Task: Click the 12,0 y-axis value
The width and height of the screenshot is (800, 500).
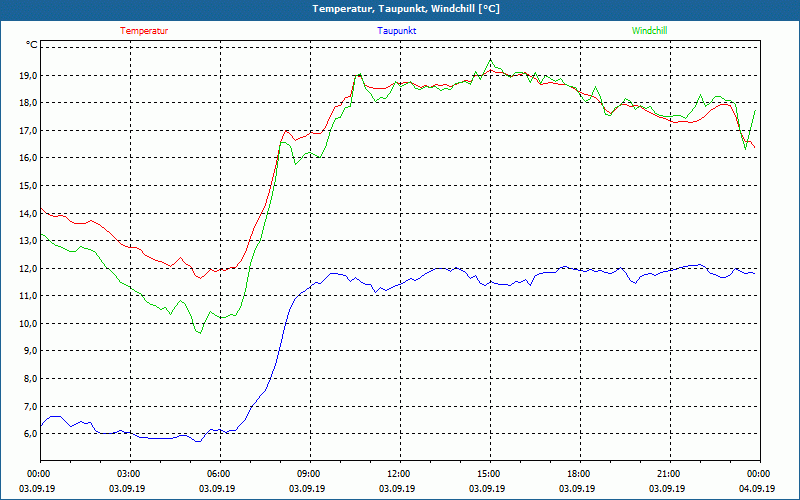Action: point(29,268)
